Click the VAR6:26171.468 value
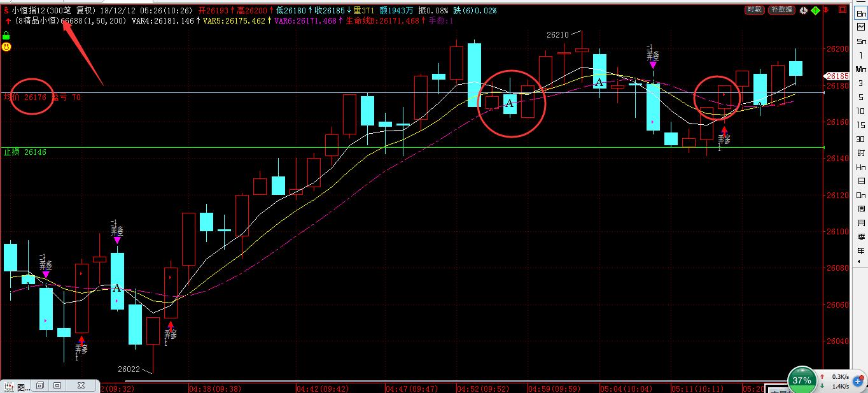 [x=305, y=21]
